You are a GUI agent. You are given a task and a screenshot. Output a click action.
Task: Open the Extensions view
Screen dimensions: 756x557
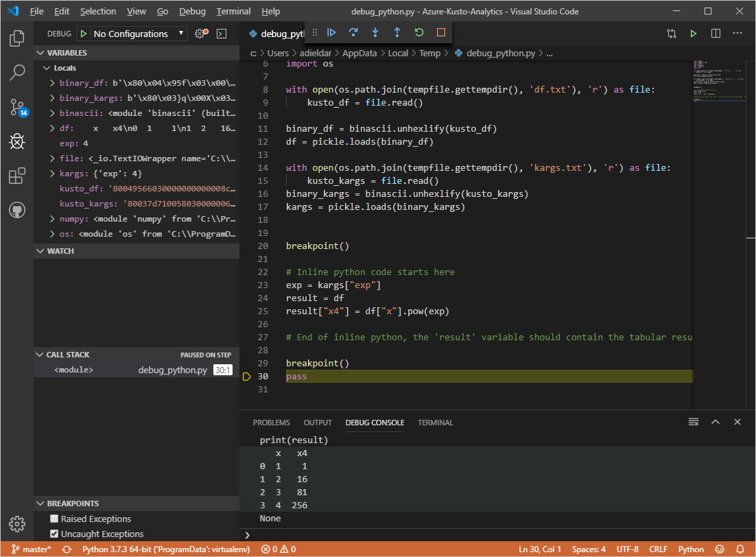click(16, 176)
